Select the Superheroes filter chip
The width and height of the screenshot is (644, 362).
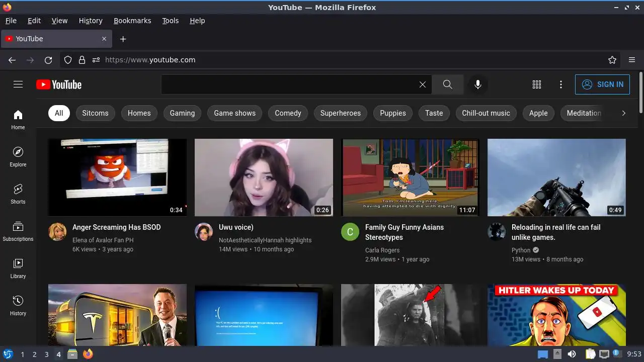[341, 113]
